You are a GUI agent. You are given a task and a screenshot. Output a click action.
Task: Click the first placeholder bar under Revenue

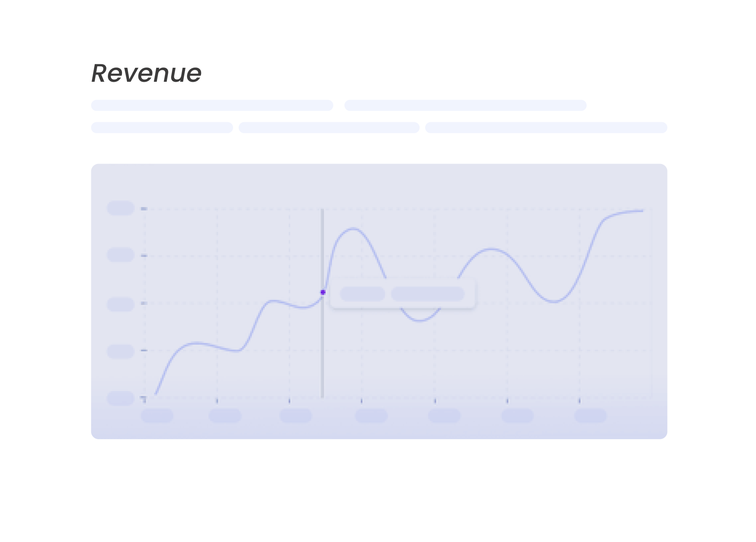tap(212, 105)
